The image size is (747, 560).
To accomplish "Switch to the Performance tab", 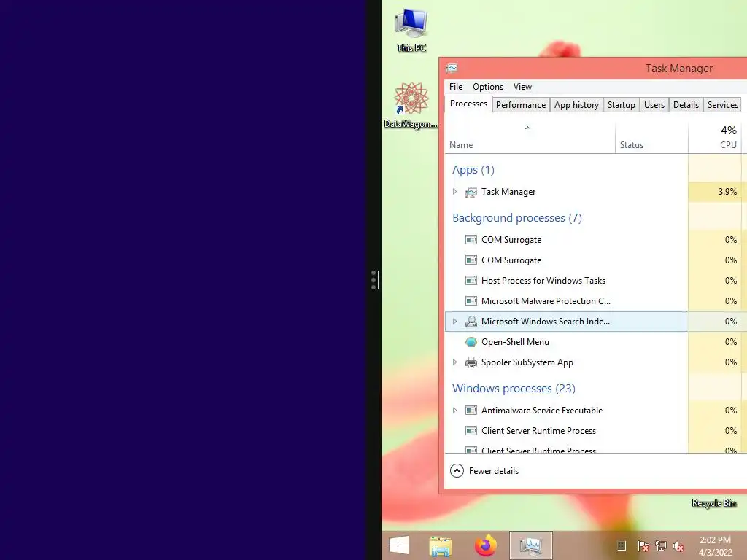I will (521, 105).
